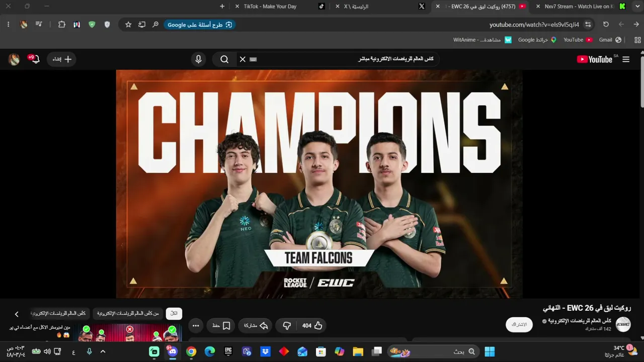Image resolution: width=644 pixels, height=362 pixels.
Task: Open Epic Games Launcher from the taskbar
Action: [228, 351]
